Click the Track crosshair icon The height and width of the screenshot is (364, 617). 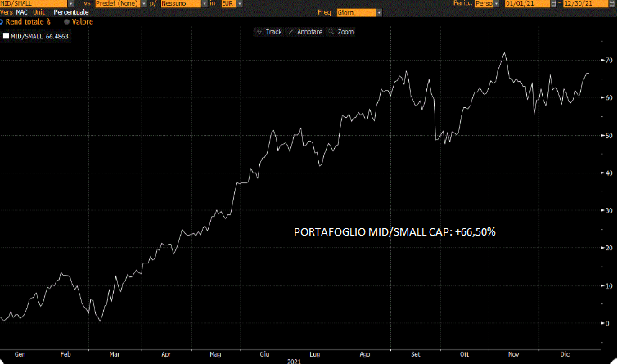point(259,32)
